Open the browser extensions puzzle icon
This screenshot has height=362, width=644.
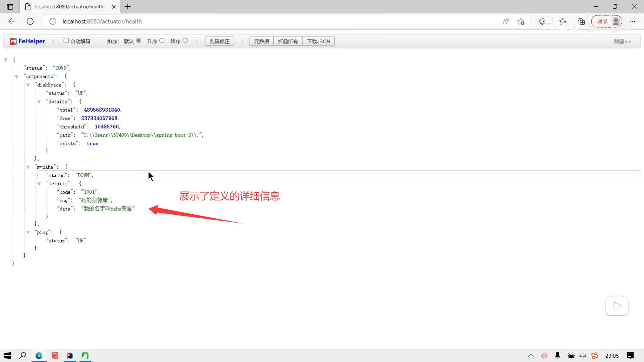542,21
